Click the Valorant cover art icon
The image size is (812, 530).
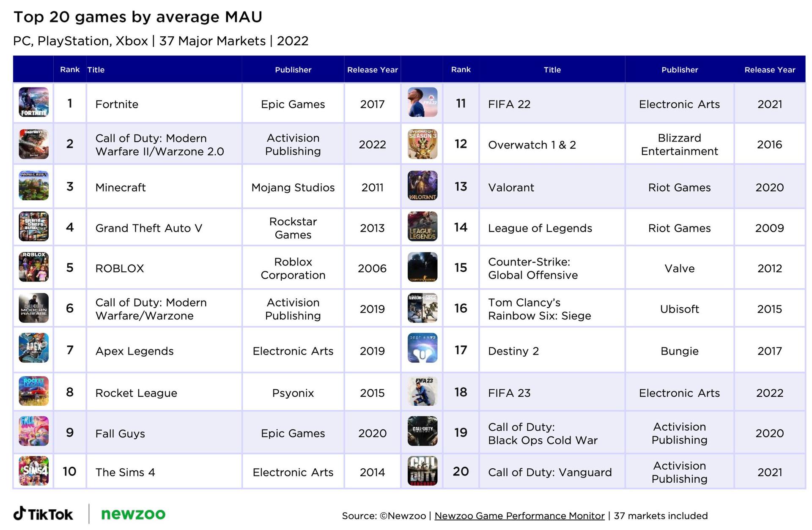(x=422, y=186)
